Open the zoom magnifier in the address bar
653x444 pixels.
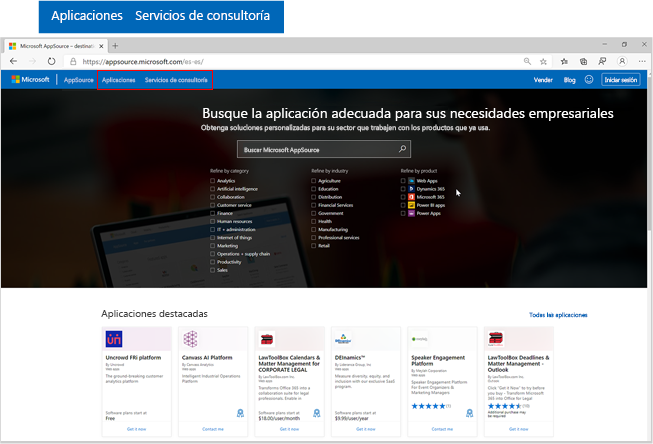click(527, 61)
